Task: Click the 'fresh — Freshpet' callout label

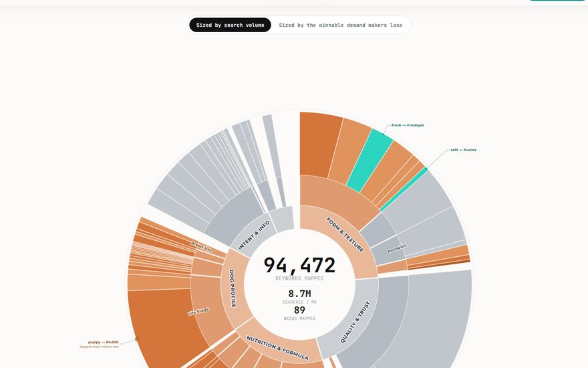Action: tap(408, 125)
